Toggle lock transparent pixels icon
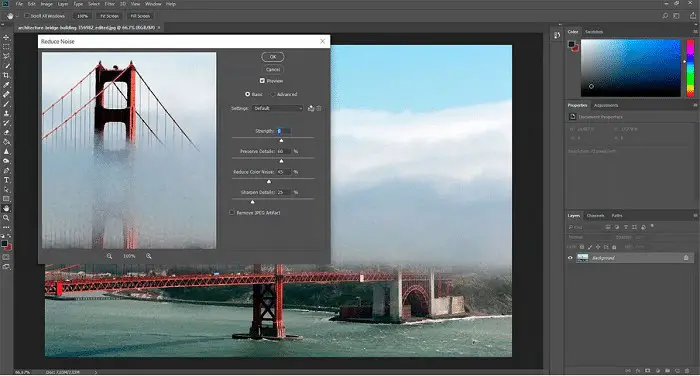This screenshot has height=376, width=700. click(582, 247)
